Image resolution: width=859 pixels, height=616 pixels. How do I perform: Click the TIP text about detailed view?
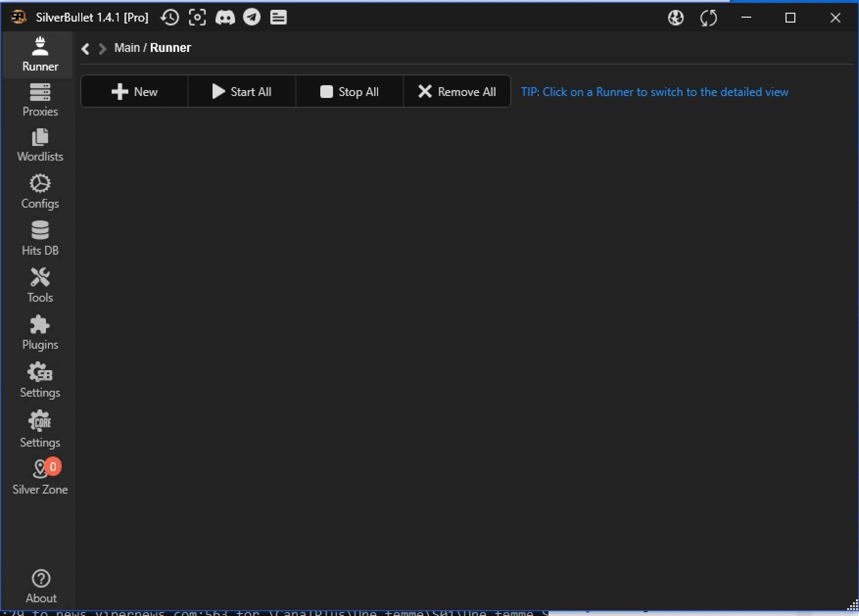click(654, 92)
